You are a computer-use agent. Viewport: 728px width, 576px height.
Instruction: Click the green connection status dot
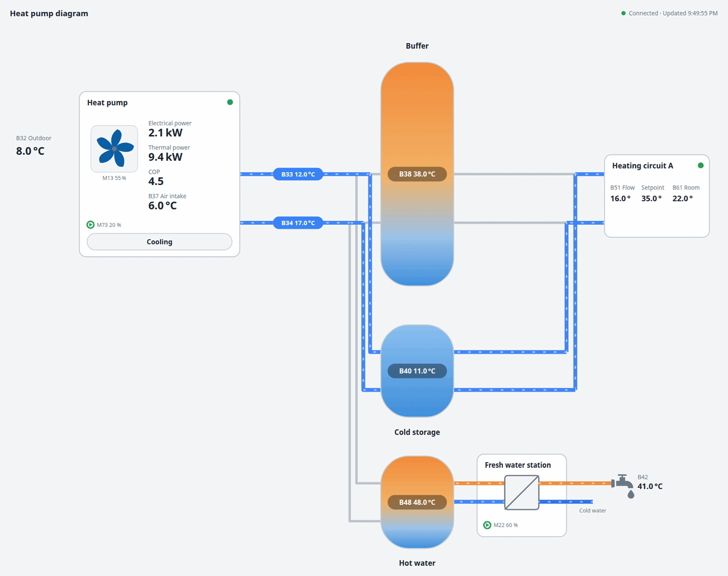point(623,14)
